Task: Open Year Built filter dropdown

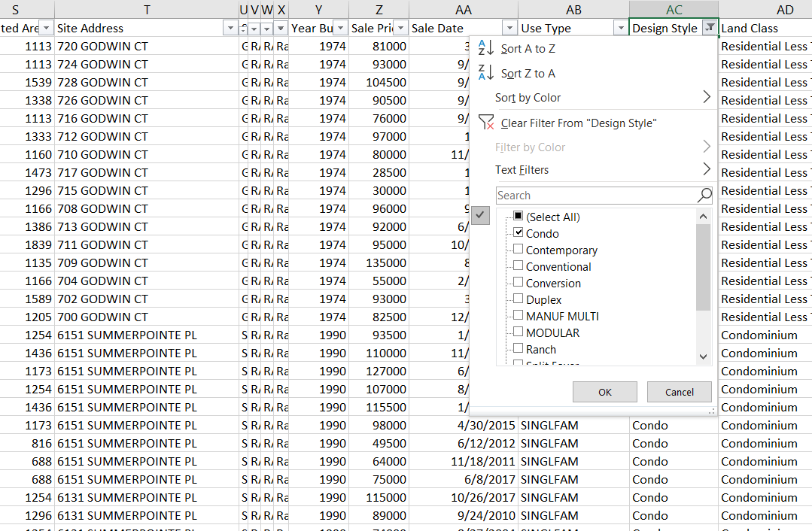Action: [x=341, y=28]
